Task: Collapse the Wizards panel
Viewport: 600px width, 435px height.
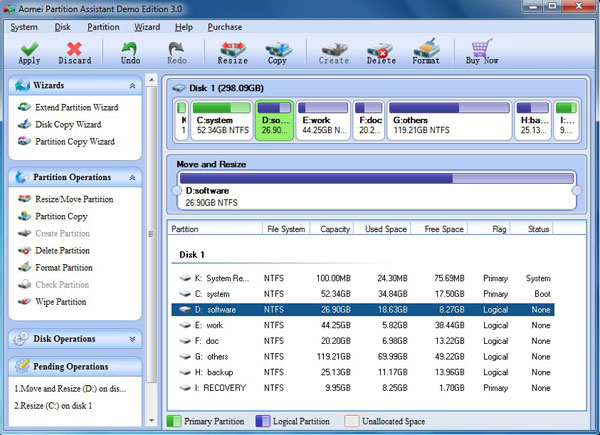Action: coord(133,86)
